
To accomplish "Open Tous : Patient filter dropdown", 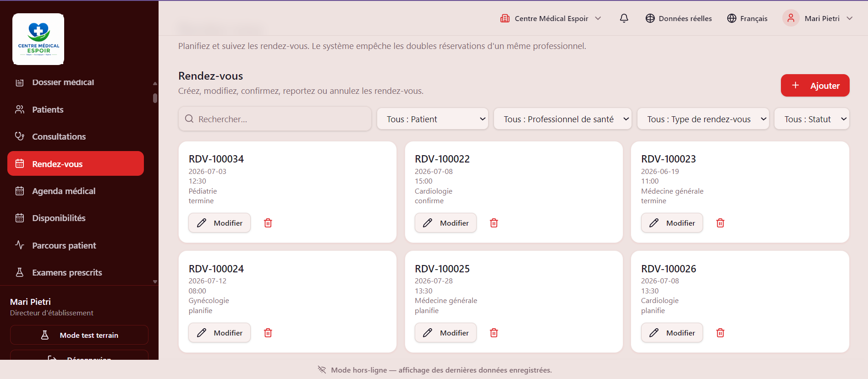I will click(x=433, y=119).
